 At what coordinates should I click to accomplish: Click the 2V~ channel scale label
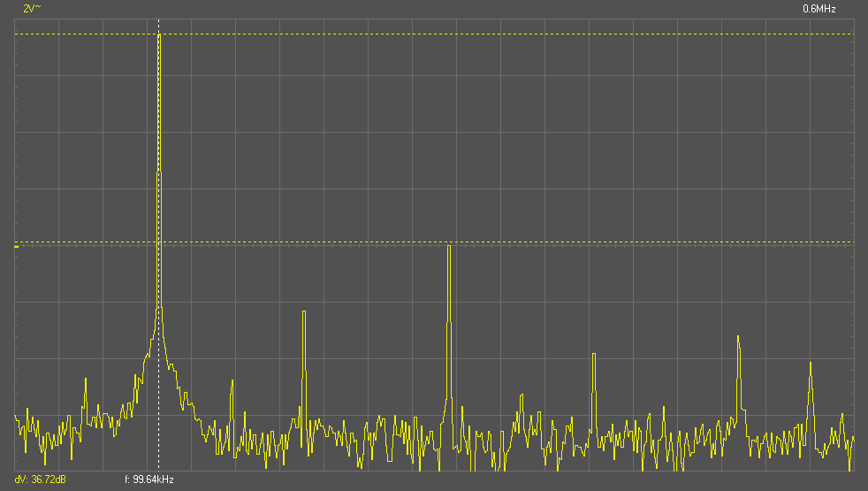tap(32, 8)
